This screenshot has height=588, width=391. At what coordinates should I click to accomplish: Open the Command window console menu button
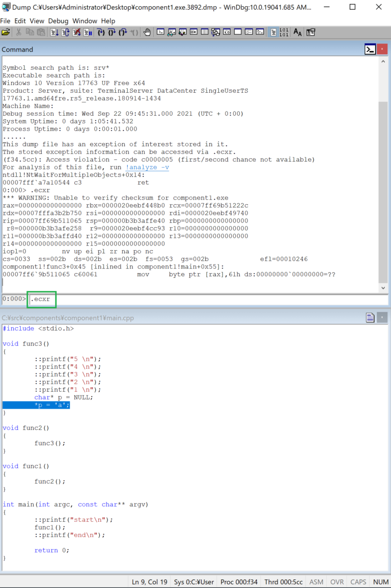pos(370,49)
